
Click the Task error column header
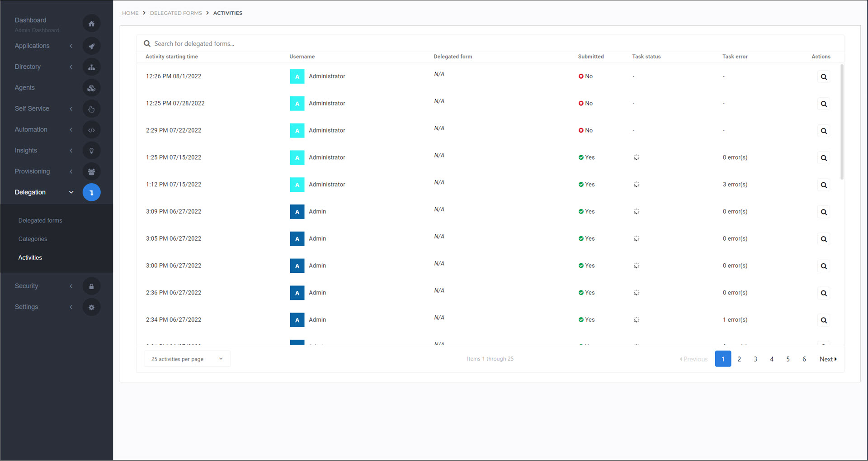click(735, 57)
